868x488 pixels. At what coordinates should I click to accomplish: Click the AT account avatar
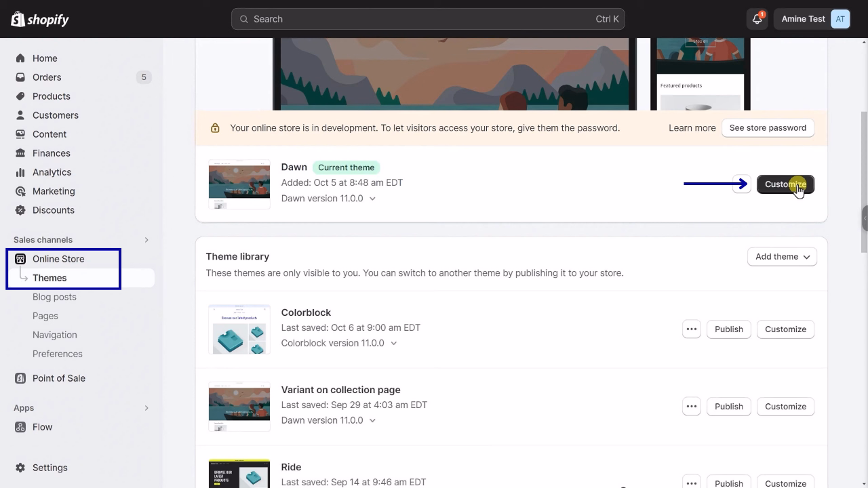pos(840,19)
